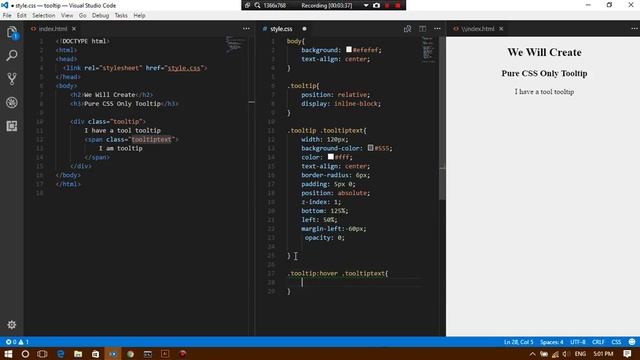This screenshot has width=640, height=360.
Task: Select the \index.html preview tab
Action: (x=477, y=29)
